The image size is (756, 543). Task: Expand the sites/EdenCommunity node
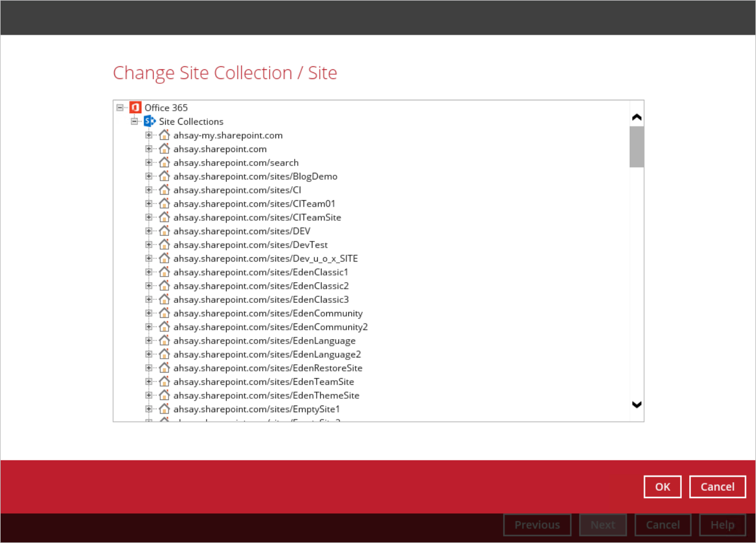(x=149, y=313)
